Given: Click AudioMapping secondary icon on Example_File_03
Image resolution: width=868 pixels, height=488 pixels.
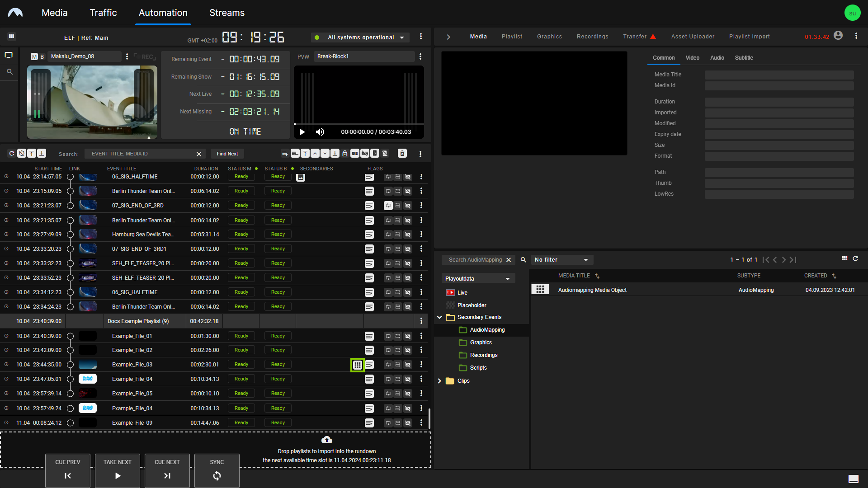Looking at the screenshot, I should pos(357,365).
